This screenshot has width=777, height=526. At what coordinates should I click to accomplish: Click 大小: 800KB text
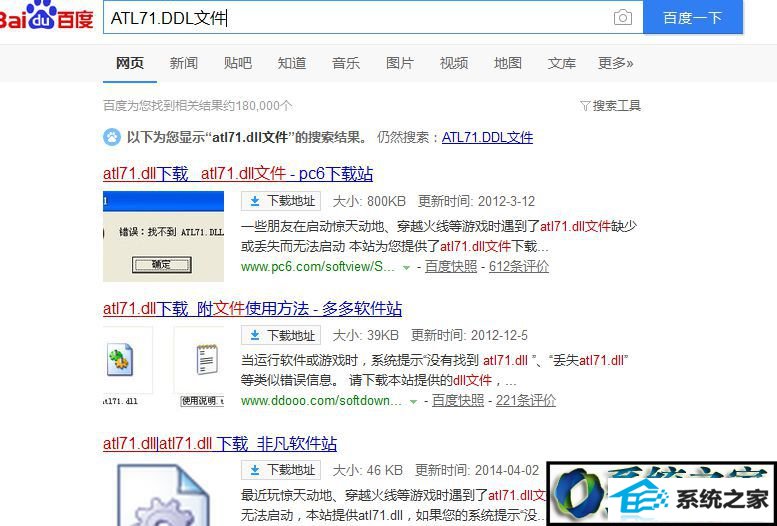369,201
